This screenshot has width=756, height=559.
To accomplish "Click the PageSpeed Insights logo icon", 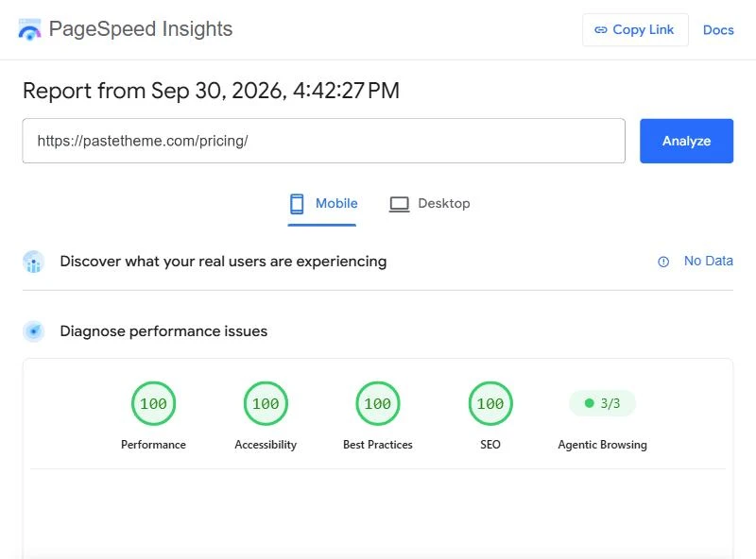I will (x=29, y=29).
